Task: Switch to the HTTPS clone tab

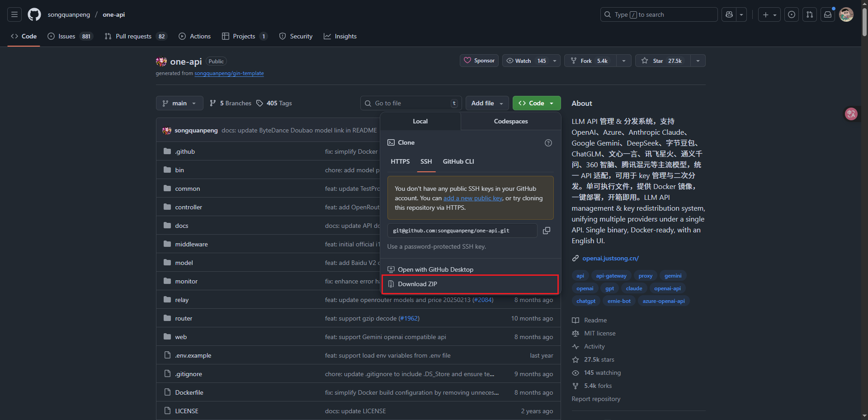Action: point(400,161)
